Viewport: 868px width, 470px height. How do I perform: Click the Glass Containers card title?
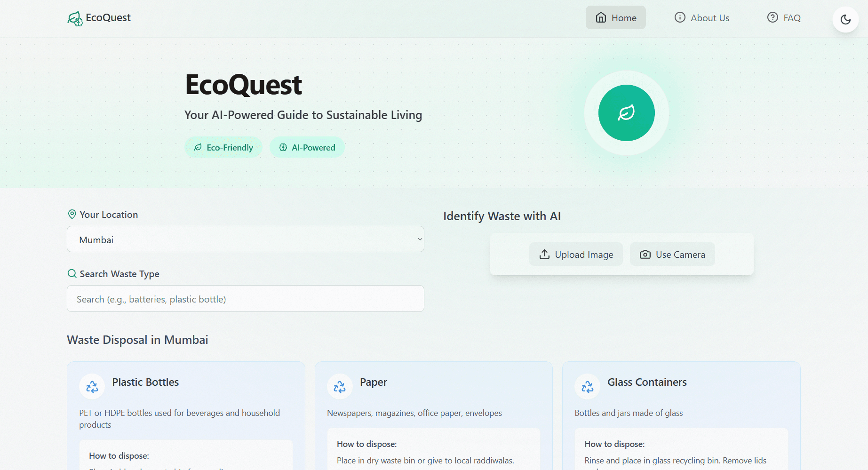[x=647, y=382]
